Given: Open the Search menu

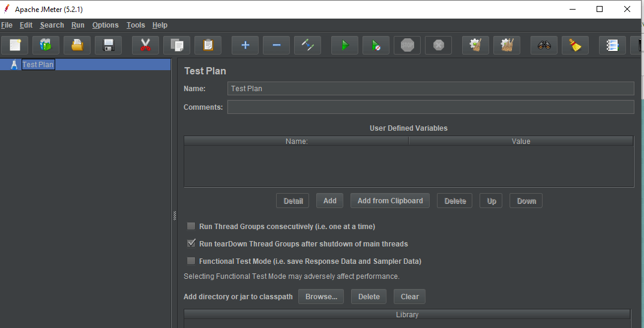Looking at the screenshot, I should 52,25.
